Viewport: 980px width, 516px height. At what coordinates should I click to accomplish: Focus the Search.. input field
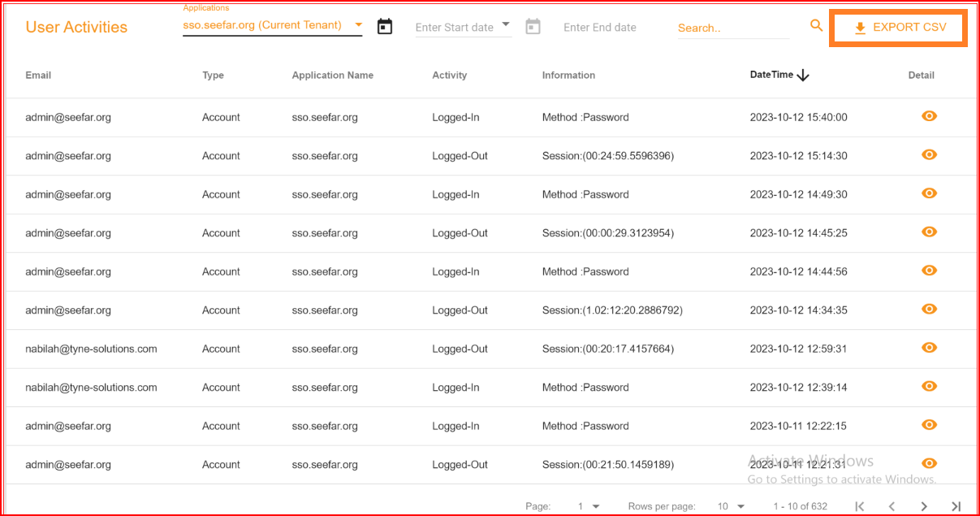coord(733,28)
